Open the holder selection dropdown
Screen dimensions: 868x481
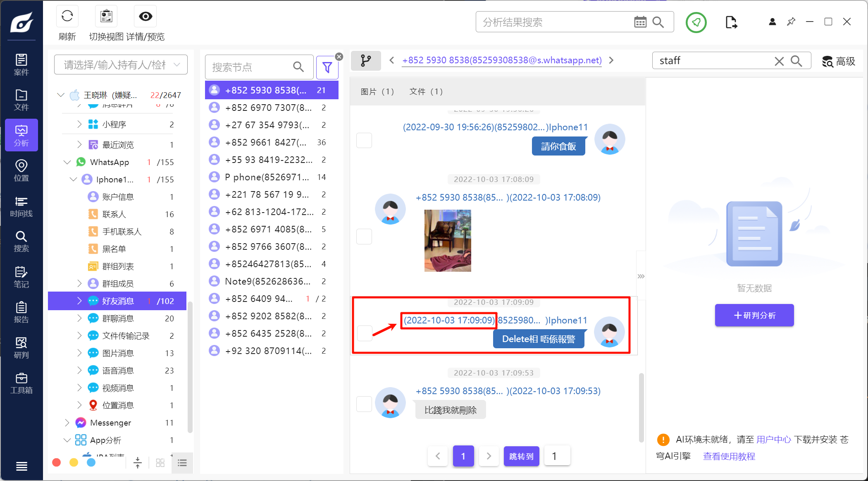(x=121, y=65)
